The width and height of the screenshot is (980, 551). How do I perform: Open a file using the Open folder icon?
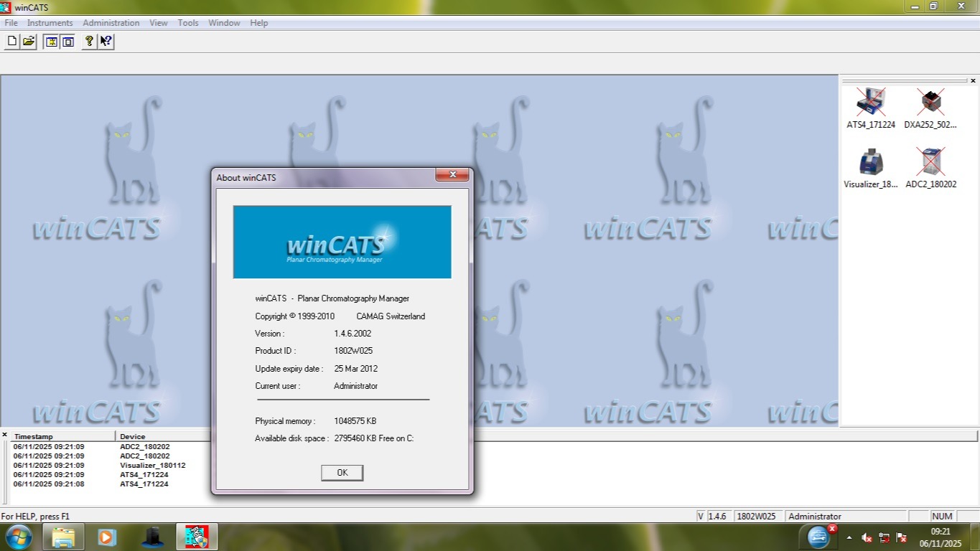click(x=28, y=42)
